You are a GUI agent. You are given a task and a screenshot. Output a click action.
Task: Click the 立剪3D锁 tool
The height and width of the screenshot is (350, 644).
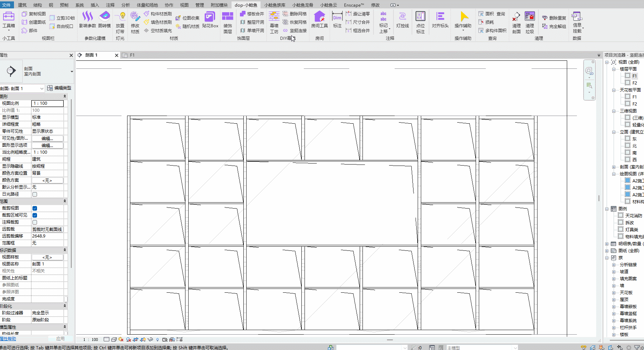tap(62, 18)
